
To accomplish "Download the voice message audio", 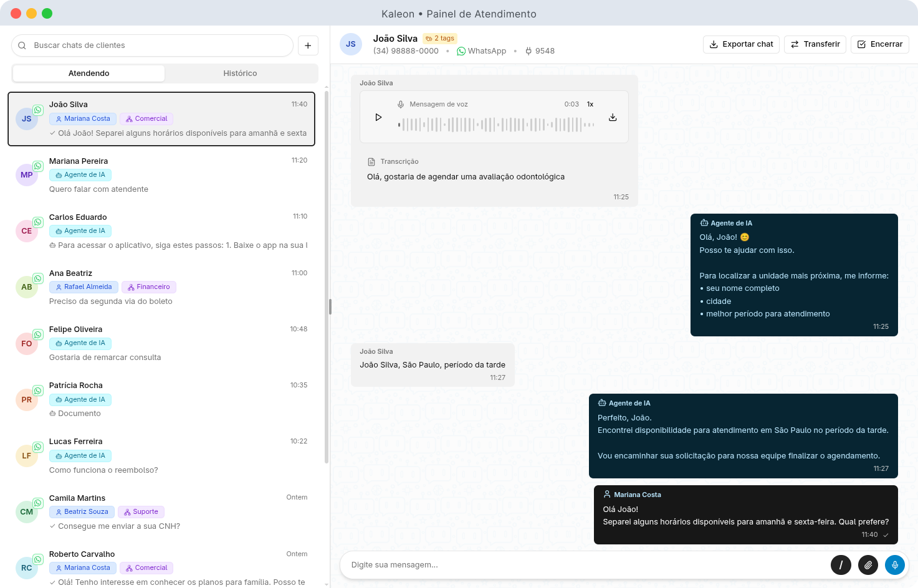I will pos(613,117).
